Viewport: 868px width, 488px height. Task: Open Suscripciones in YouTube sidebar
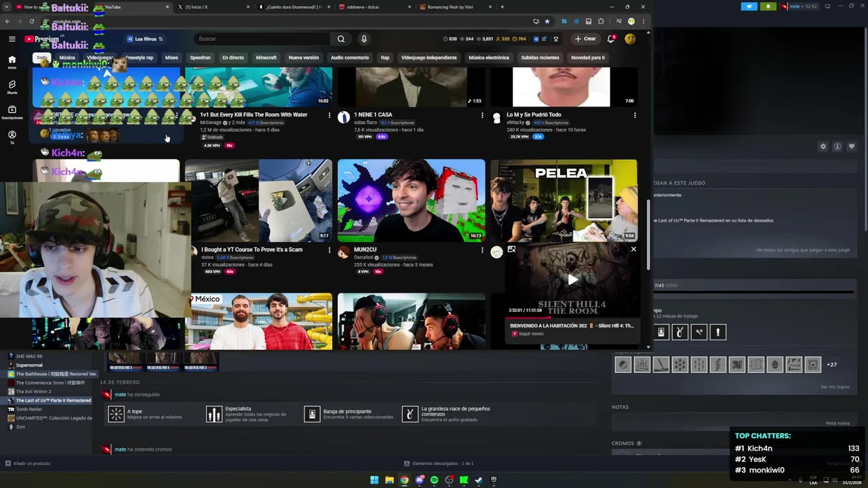tap(12, 112)
